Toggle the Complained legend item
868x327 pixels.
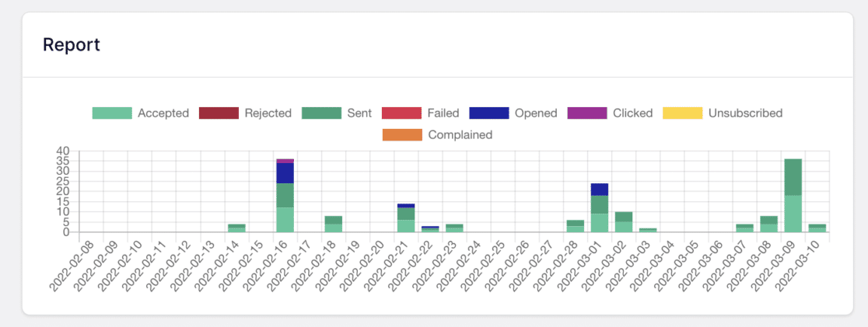point(437,134)
